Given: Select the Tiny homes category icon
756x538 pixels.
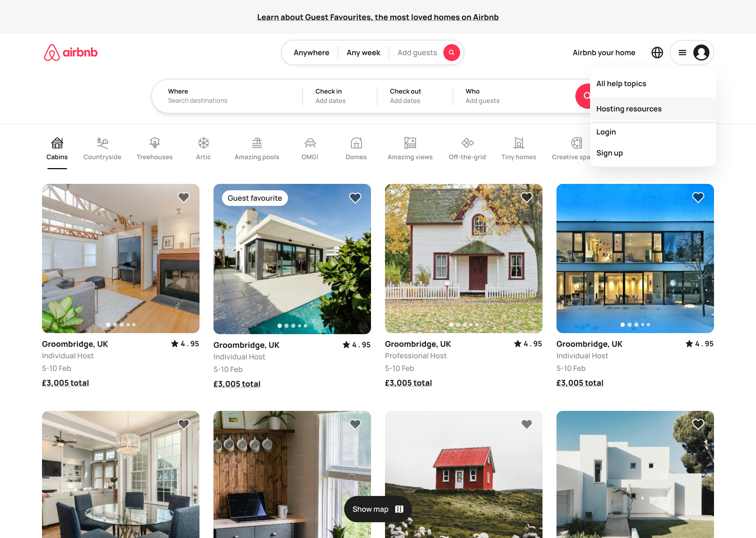Looking at the screenshot, I should (518, 143).
